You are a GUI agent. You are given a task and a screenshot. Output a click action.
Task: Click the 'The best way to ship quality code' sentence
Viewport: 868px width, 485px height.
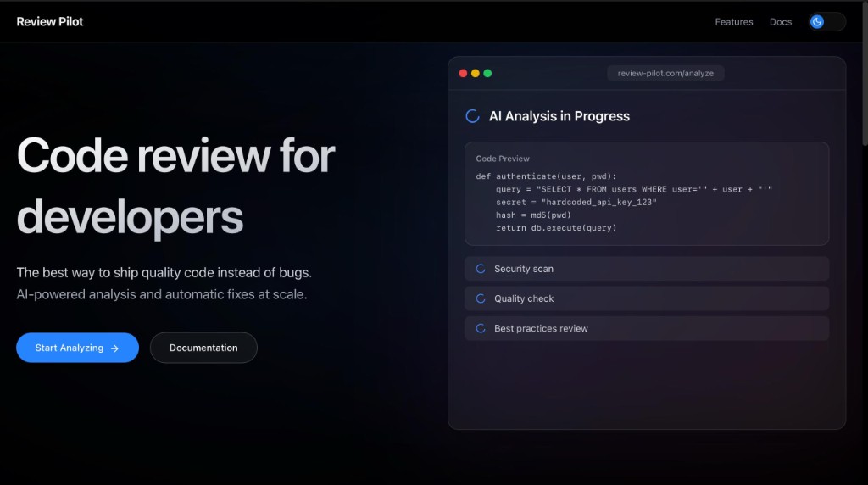(x=164, y=272)
